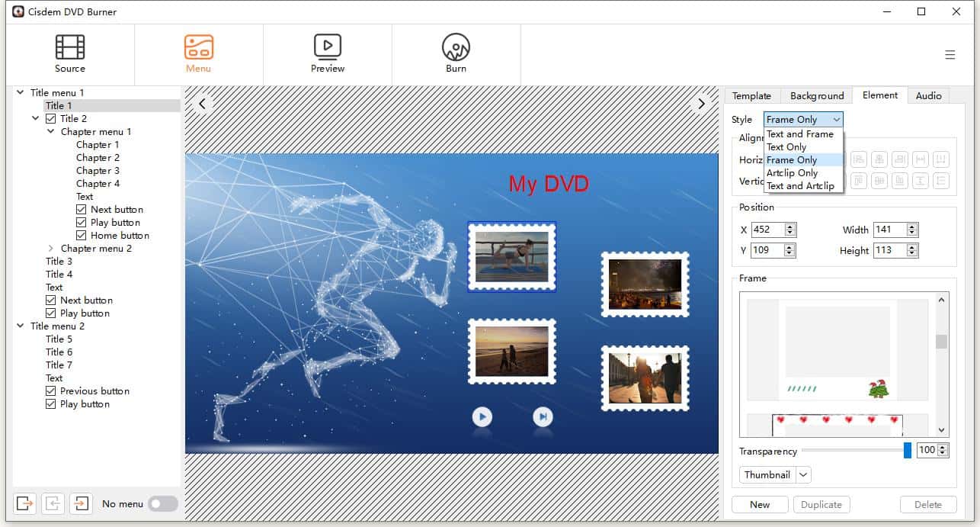980x527 pixels.
Task: Click the Burn disc icon
Action: pyautogui.click(x=456, y=47)
